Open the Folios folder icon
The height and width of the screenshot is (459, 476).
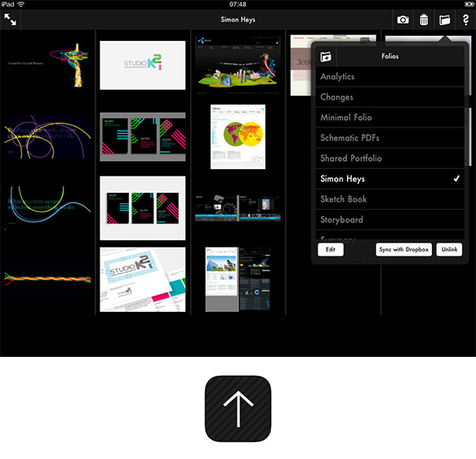click(445, 20)
